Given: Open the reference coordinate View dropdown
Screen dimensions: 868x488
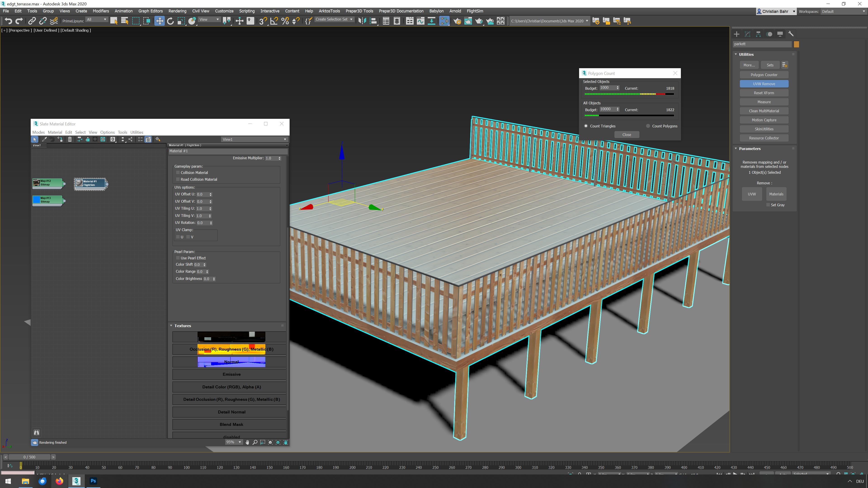Looking at the screenshot, I should coord(209,19).
